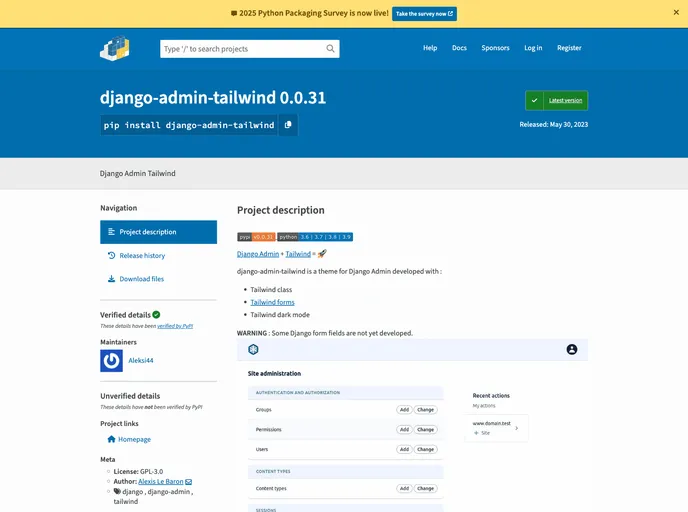688x512 pixels.
Task: Open the verified by PyPI link
Action: coord(175,326)
